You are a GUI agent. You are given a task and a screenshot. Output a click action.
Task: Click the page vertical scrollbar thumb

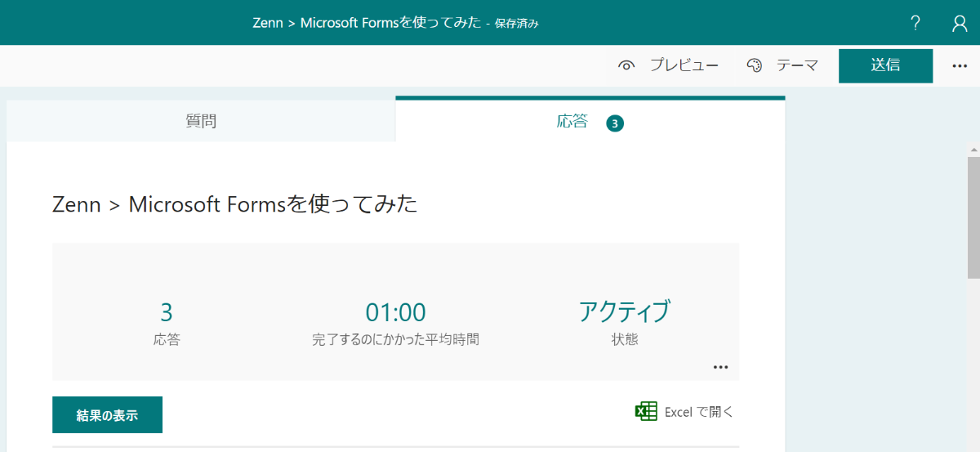pyautogui.click(x=973, y=217)
